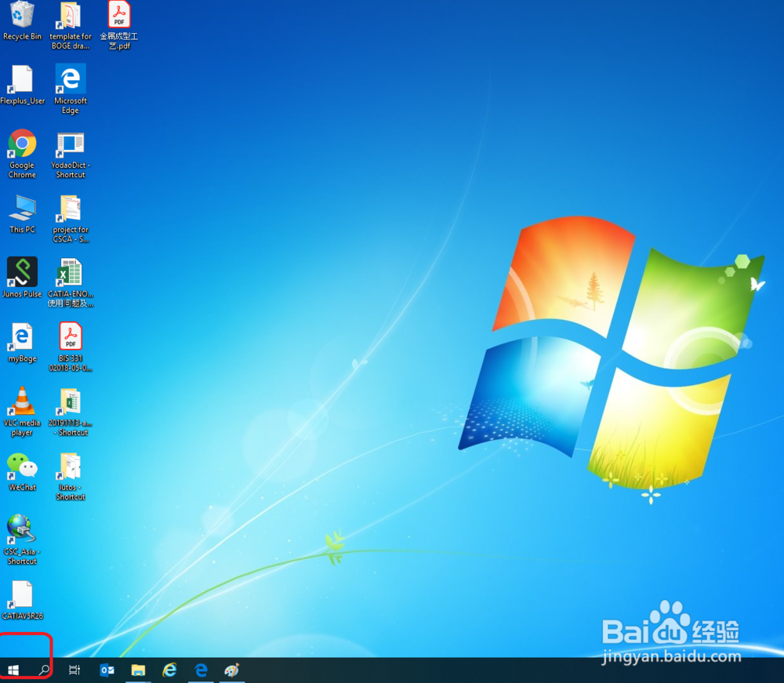Select the Google Chrome desktop icon
This screenshot has width=784, height=683.
tap(22, 144)
